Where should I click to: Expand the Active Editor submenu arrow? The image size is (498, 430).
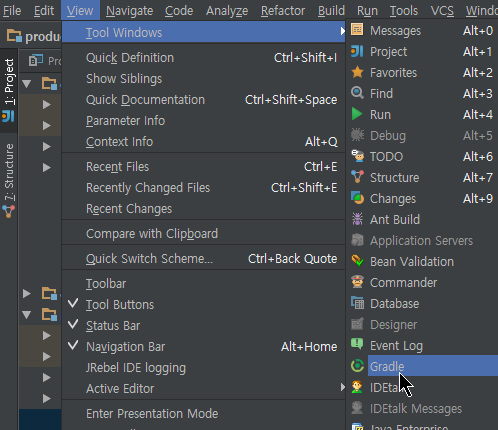pyautogui.click(x=342, y=387)
